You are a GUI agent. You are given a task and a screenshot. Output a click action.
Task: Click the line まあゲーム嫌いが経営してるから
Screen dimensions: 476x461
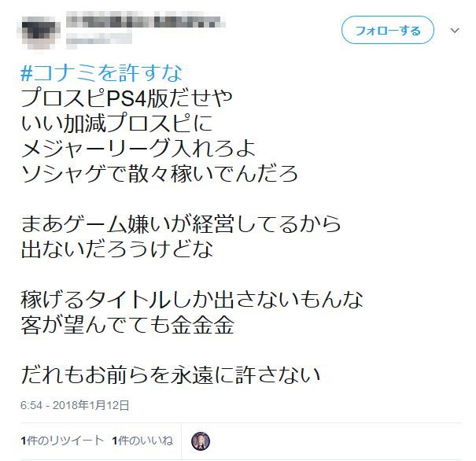(181, 224)
